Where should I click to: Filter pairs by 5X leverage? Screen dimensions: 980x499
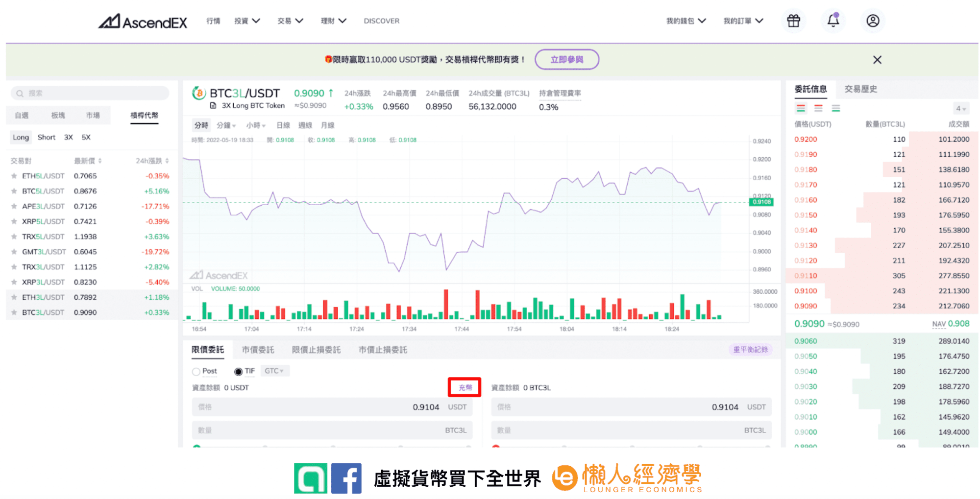(86, 138)
